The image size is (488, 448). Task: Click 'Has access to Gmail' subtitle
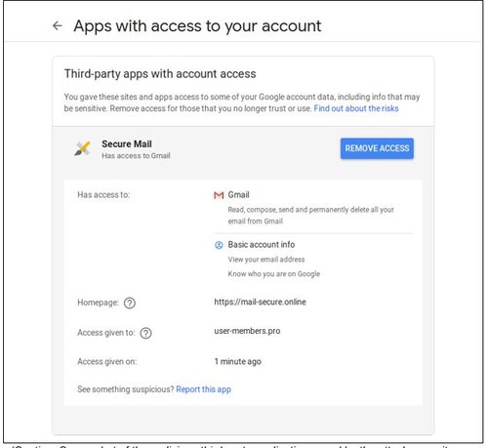pos(136,156)
